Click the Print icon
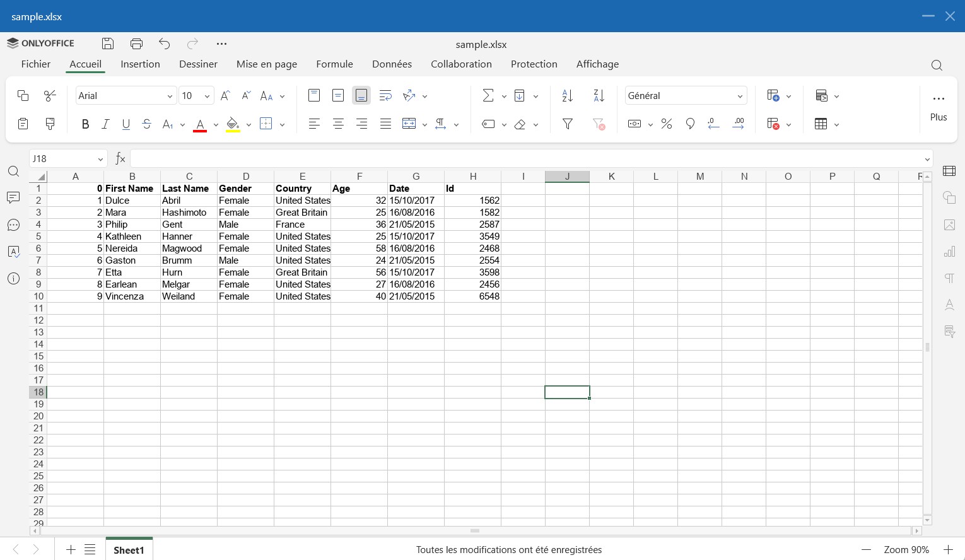965x560 pixels. coord(136,44)
